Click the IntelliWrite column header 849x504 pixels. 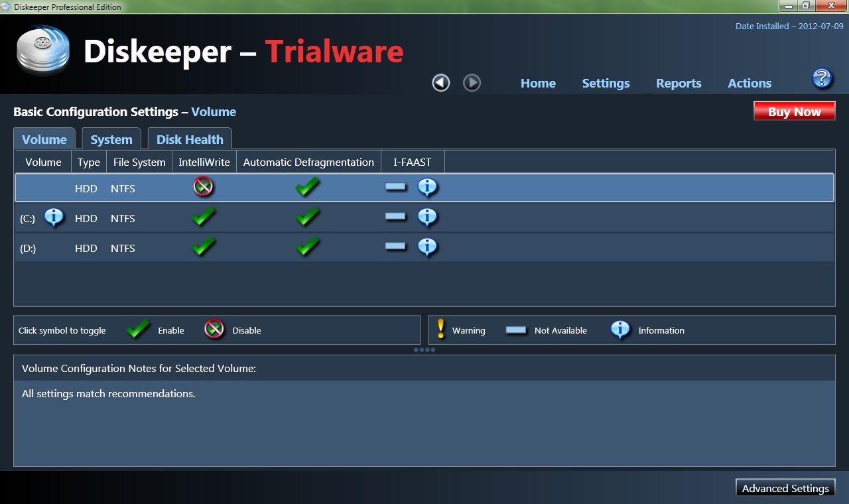[204, 162]
